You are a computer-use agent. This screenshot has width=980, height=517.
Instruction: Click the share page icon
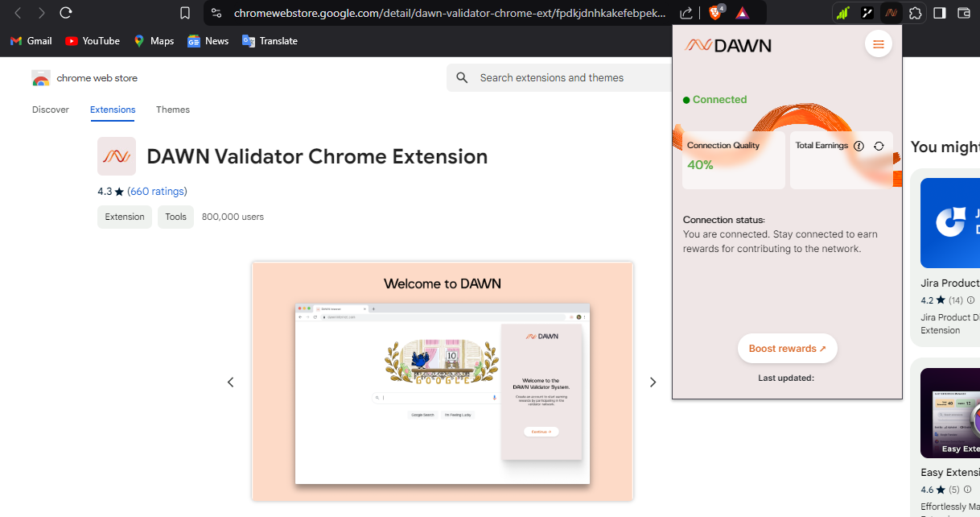pyautogui.click(x=686, y=13)
